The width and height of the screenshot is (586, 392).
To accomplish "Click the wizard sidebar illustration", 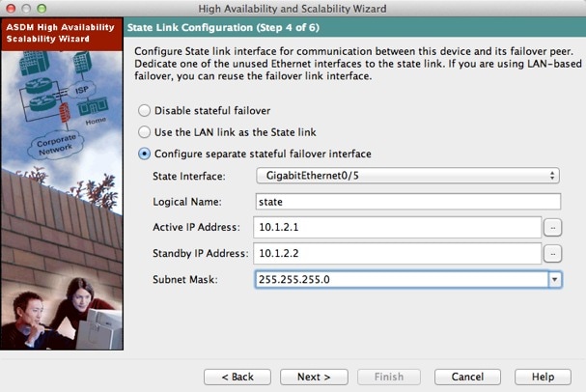I will (62, 201).
